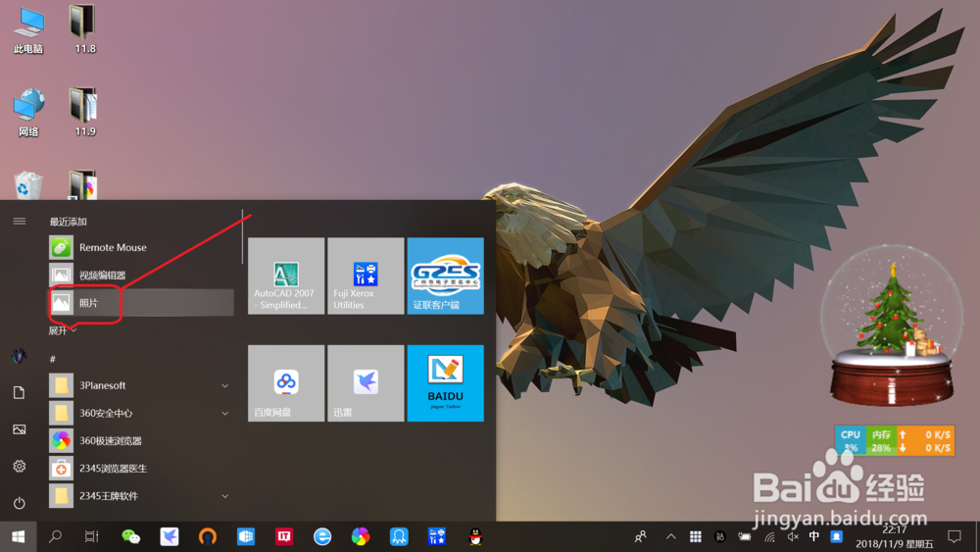The image size is (980, 552).
Task: Open the 照片 app entry
Action: pyautogui.click(x=141, y=303)
